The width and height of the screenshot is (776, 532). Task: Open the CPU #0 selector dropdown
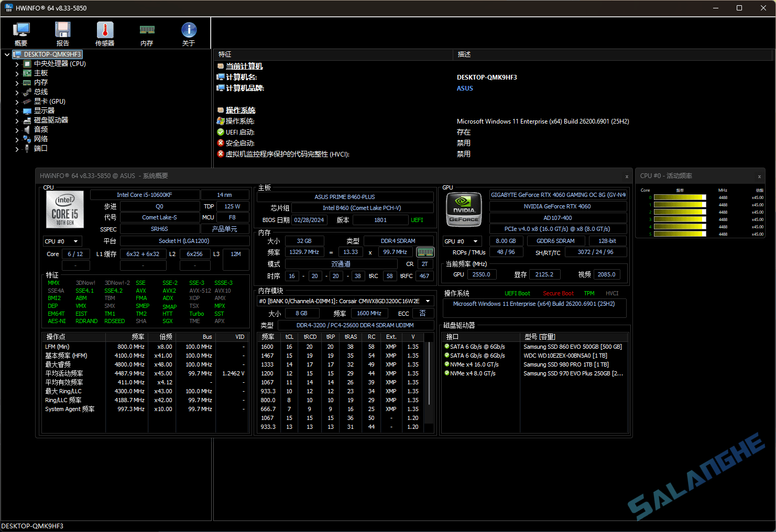point(62,241)
